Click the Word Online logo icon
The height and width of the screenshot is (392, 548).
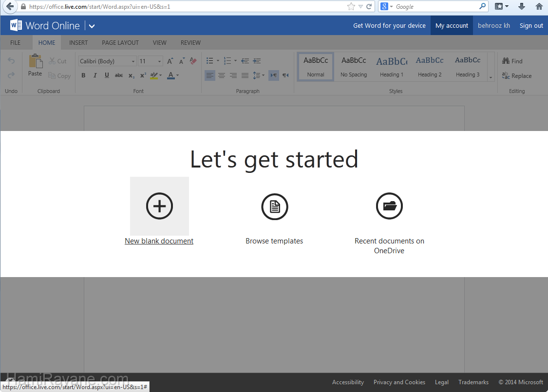point(16,25)
